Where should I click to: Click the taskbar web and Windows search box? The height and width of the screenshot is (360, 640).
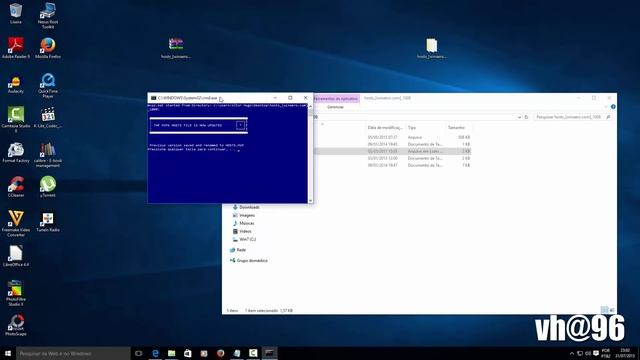(73, 353)
